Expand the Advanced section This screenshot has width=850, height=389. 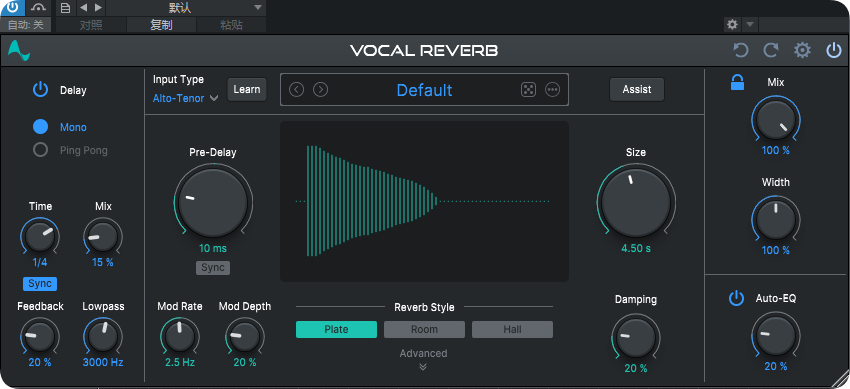pyautogui.click(x=423, y=359)
